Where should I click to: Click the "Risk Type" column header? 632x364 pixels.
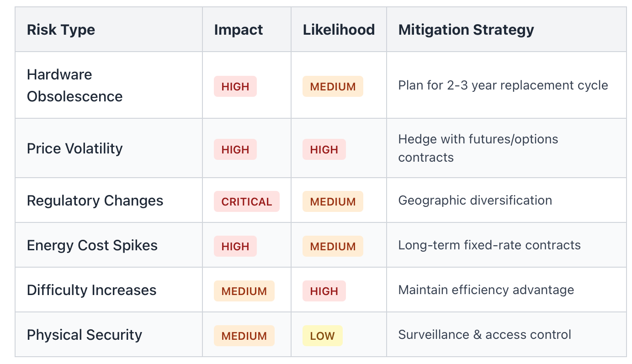[61, 30]
